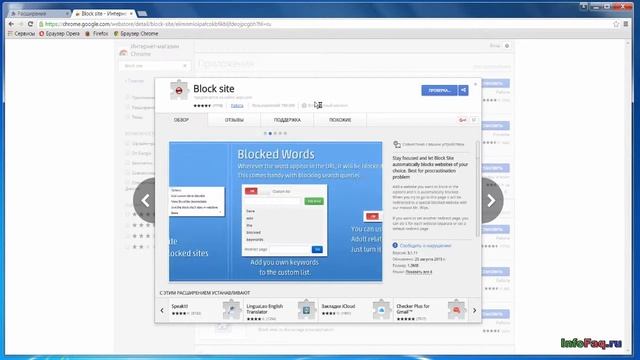
Task: Clear the background store search field
Action: (185, 66)
